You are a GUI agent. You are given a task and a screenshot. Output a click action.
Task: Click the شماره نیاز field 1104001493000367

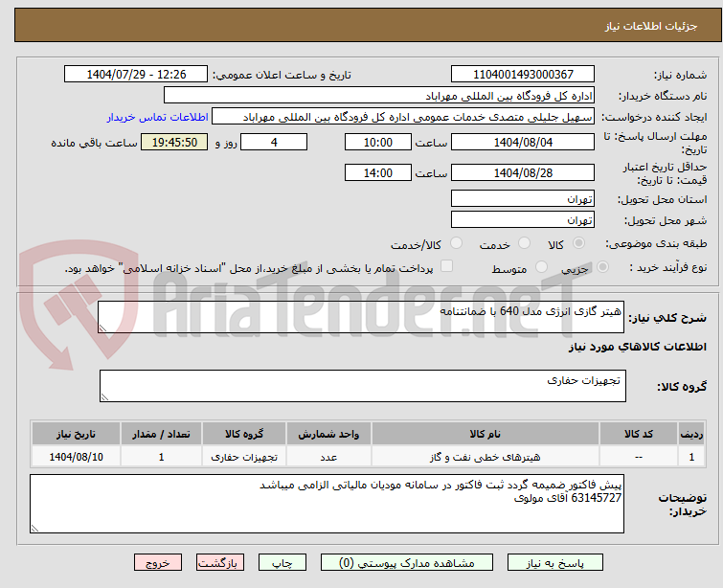[x=523, y=75]
